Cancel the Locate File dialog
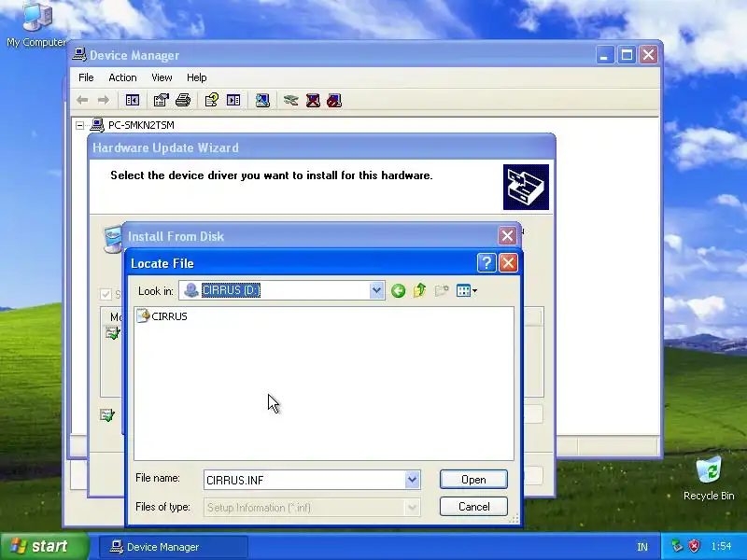The width and height of the screenshot is (747, 560). point(473,506)
